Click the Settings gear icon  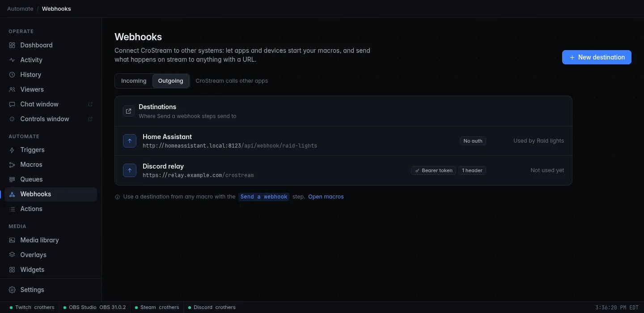[x=12, y=290]
